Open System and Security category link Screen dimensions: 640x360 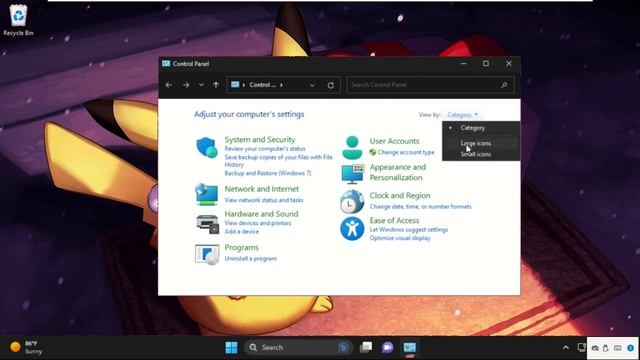(x=260, y=140)
